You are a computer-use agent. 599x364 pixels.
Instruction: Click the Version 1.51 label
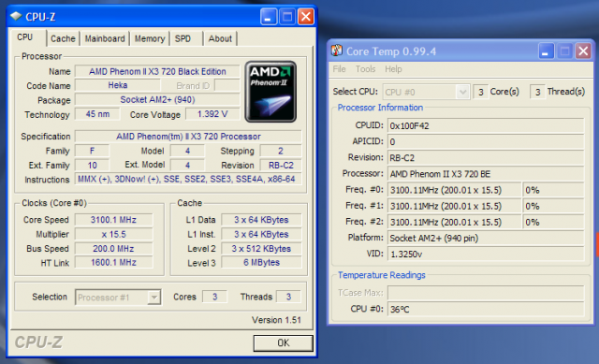276,320
